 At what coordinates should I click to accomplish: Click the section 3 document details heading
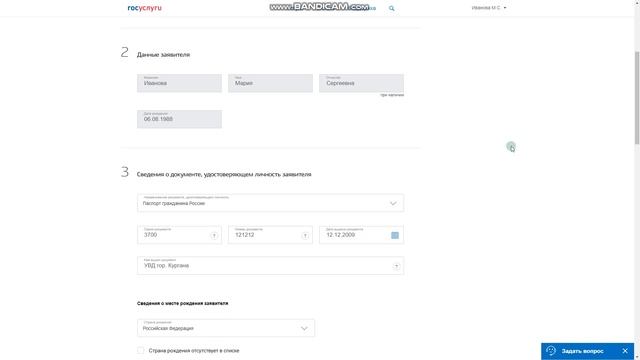[224, 174]
